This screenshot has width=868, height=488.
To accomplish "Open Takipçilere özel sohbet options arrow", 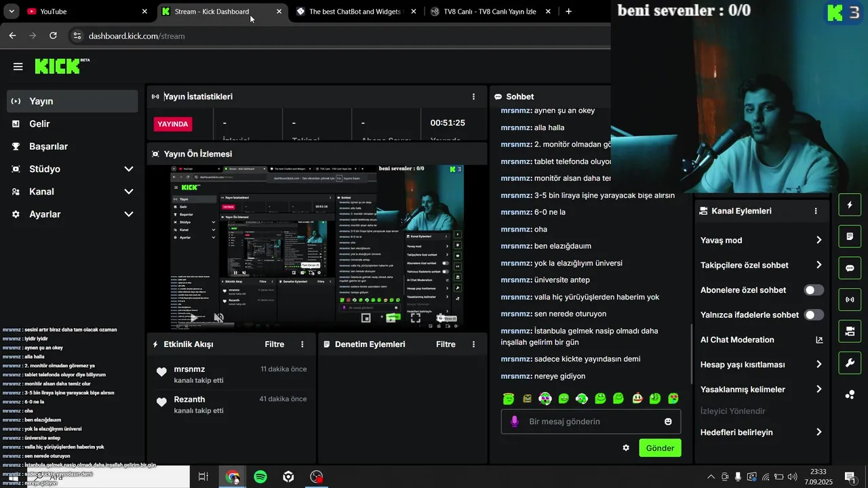I will [x=818, y=265].
